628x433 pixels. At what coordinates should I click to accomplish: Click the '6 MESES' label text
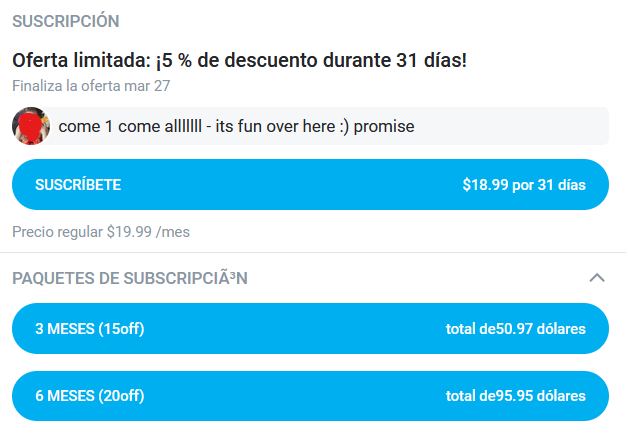pyautogui.click(x=65, y=396)
